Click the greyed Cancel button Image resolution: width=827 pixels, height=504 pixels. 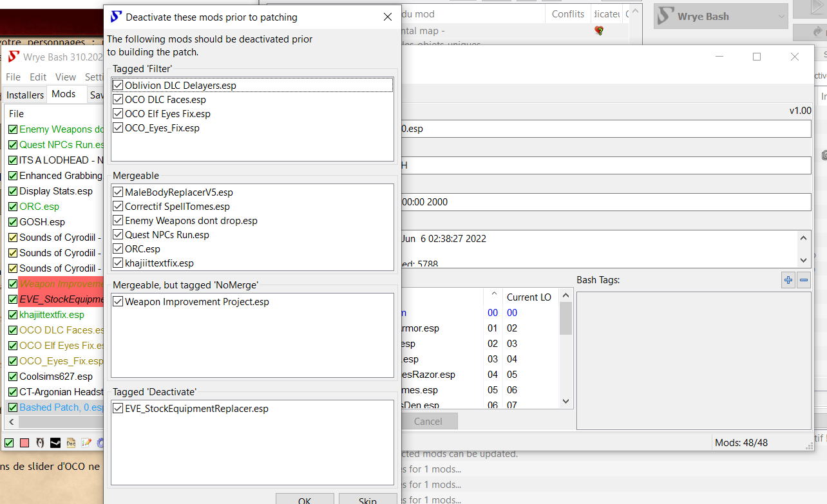pyautogui.click(x=428, y=422)
